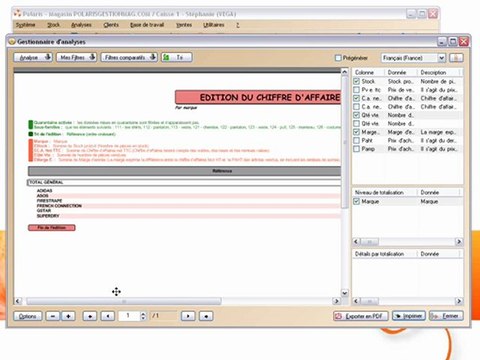Click the Options button

tap(28, 316)
